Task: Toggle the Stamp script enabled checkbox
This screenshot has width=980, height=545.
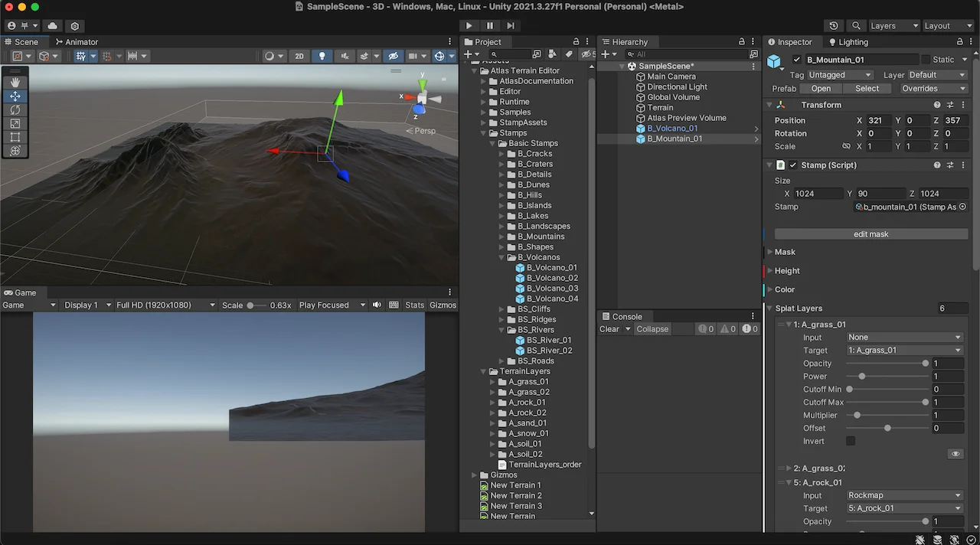Action: [x=793, y=165]
